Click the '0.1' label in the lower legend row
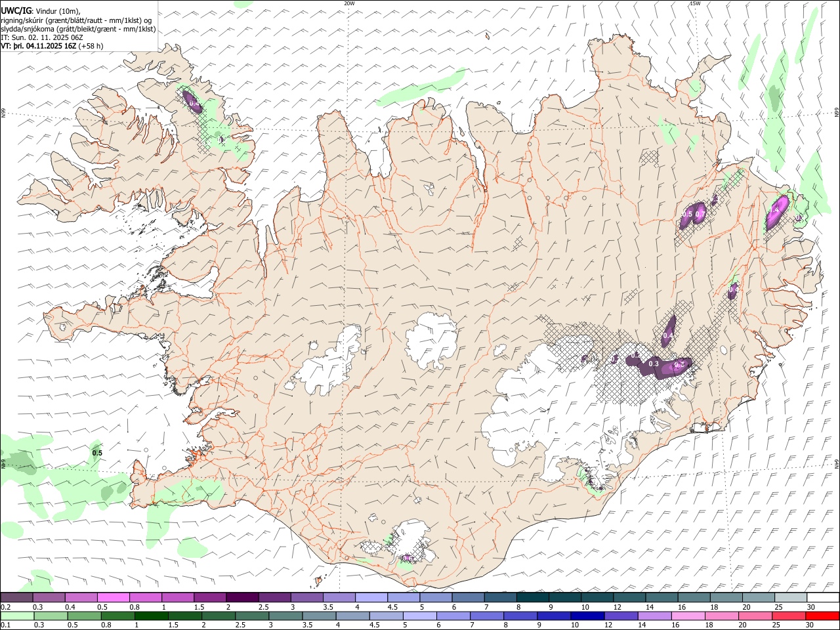 (x=7, y=625)
